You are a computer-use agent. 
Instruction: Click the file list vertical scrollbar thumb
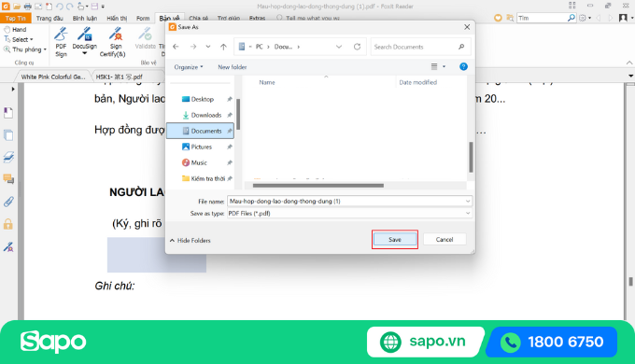pyautogui.click(x=471, y=157)
